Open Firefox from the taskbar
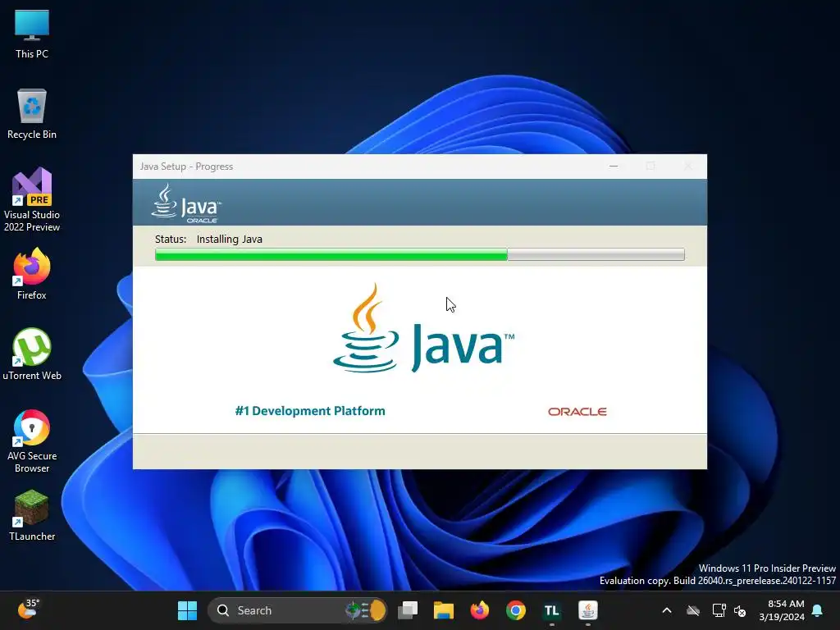840x630 pixels. pos(479,610)
